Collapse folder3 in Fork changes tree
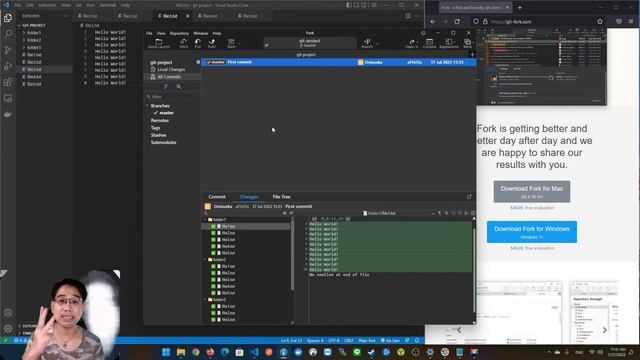This screenshot has width=640, height=360. point(205,300)
